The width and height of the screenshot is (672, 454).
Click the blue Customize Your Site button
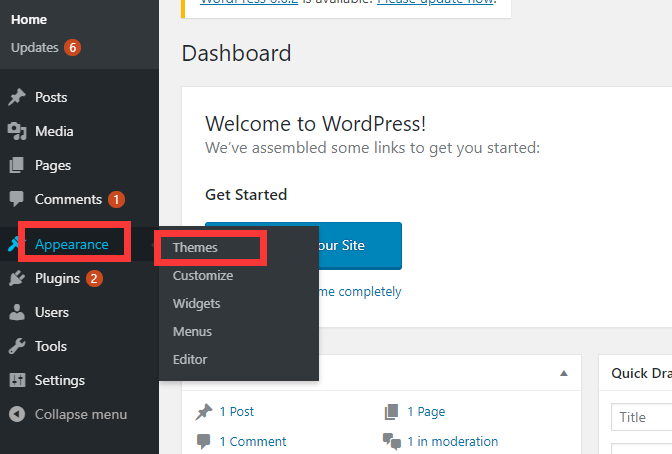tap(360, 246)
